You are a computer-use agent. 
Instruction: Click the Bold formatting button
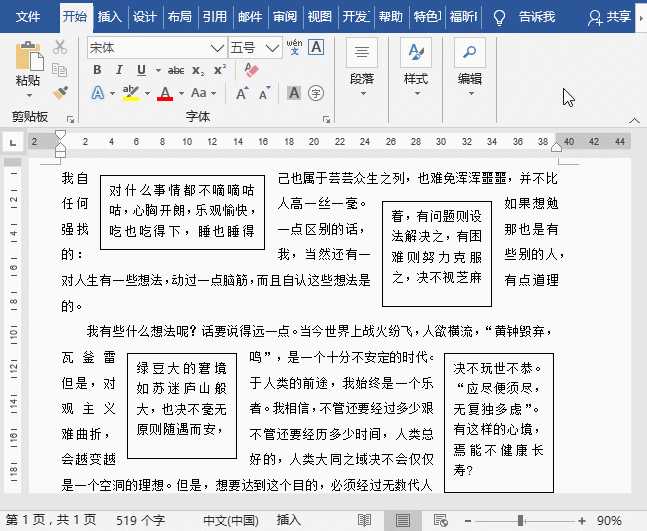(98, 70)
